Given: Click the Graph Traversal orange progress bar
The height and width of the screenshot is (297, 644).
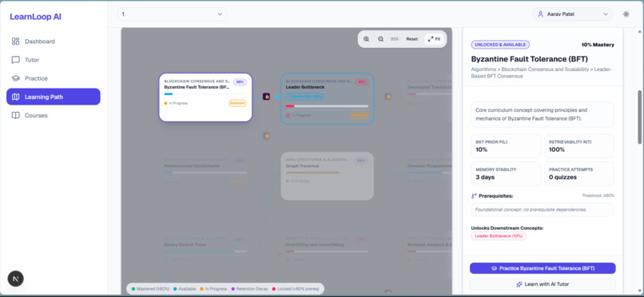Looking at the screenshot, I should [327, 172].
